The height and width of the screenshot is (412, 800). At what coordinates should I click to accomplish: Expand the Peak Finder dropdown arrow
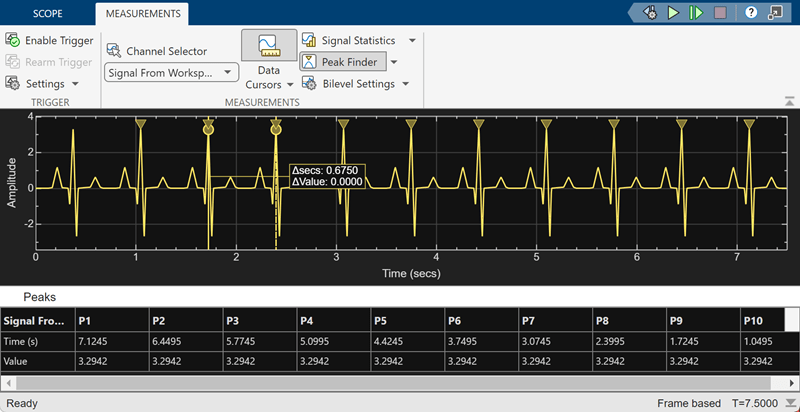[x=395, y=62]
